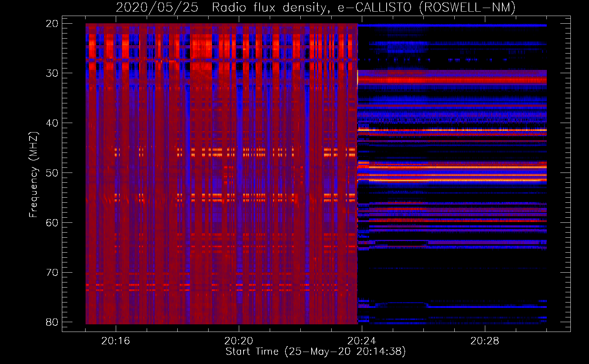Click the 70 MHz frequency tick label
The height and width of the screenshot is (364, 589).
coord(52,273)
